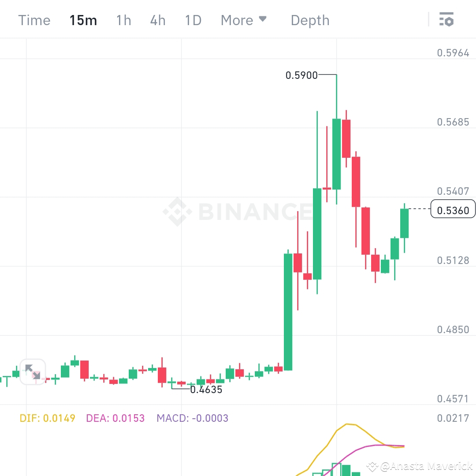Select the 1D timeframe
This screenshot has width=476, height=476.
193,20
